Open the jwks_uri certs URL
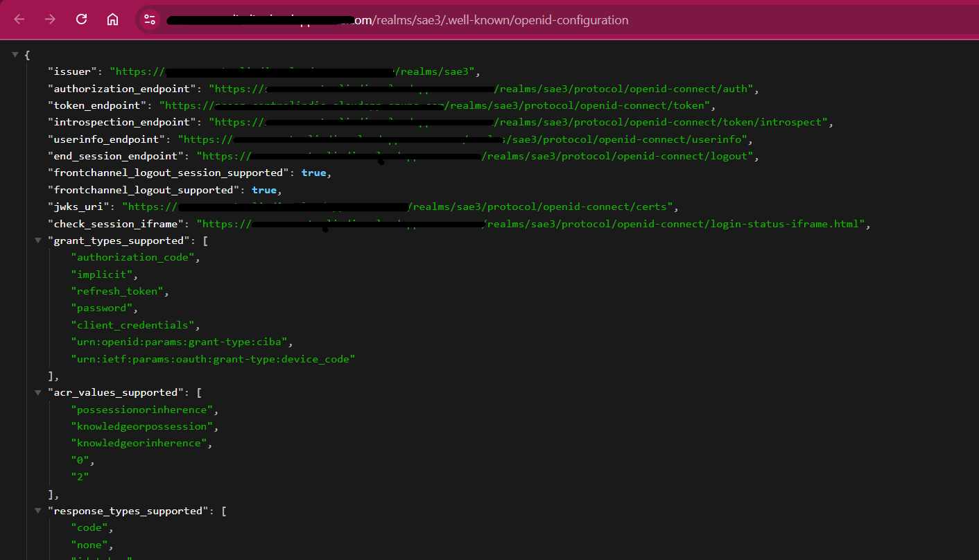Image resolution: width=979 pixels, height=560 pixels. tap(541, 207)
